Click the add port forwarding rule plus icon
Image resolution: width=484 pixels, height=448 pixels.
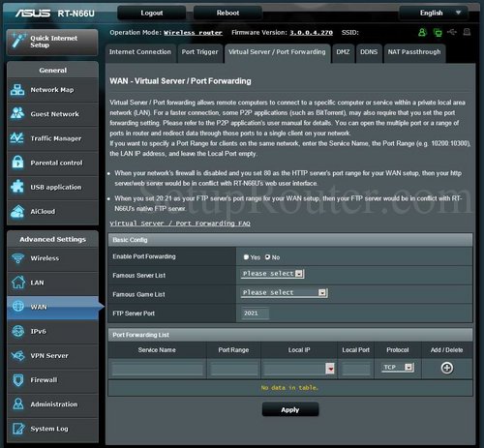447,368
